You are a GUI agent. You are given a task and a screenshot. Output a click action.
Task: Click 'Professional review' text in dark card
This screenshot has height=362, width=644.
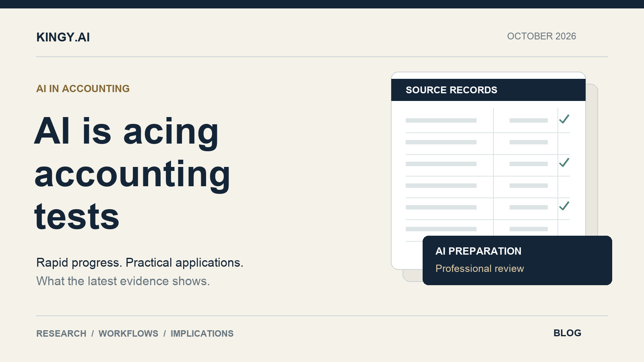(480, 268)
